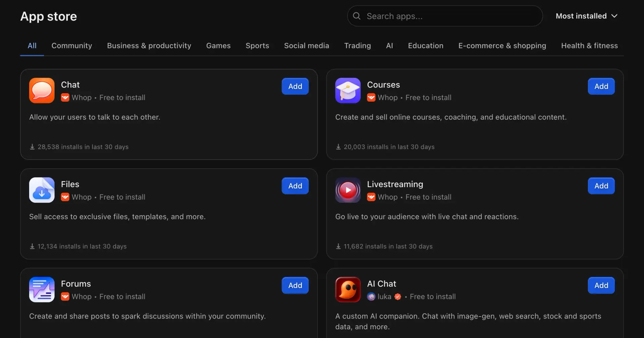Add the Chat app
The width and height of the screenshot is (644, 338).
[295, 86]
